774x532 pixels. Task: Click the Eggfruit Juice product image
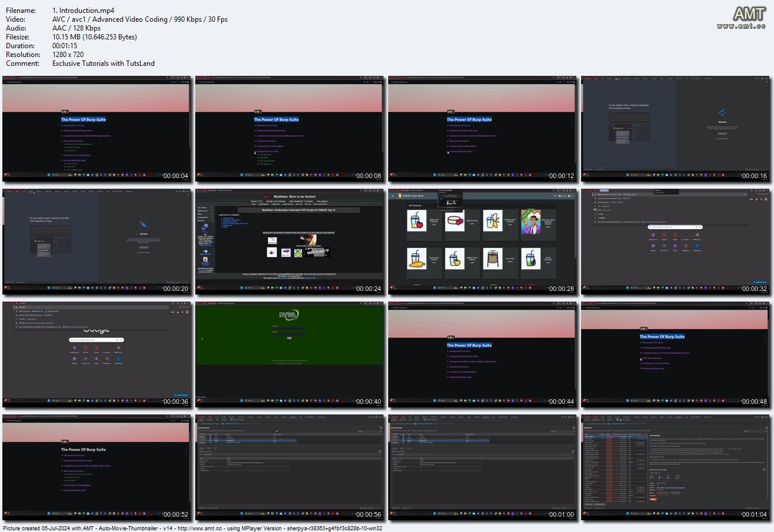(455, 259)
